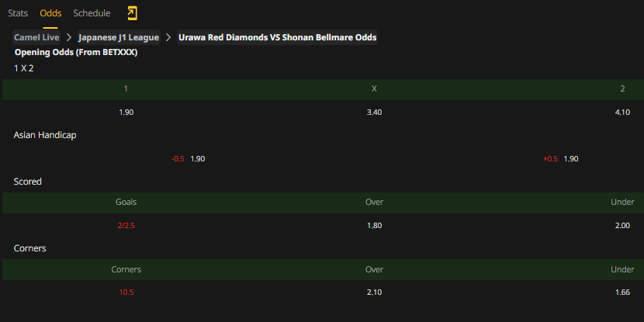Pick away win odds 4.10

622,113
